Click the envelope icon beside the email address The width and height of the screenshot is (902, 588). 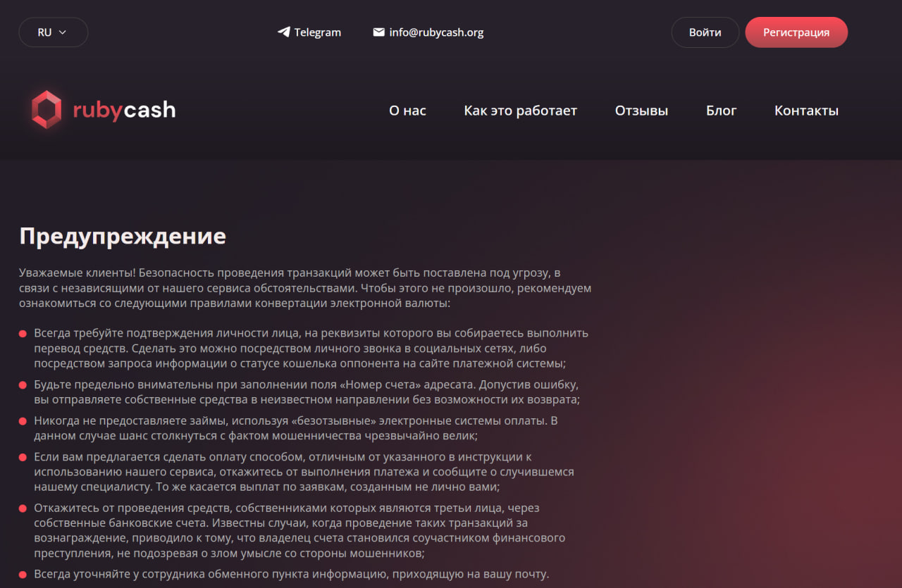click(378, 32)
